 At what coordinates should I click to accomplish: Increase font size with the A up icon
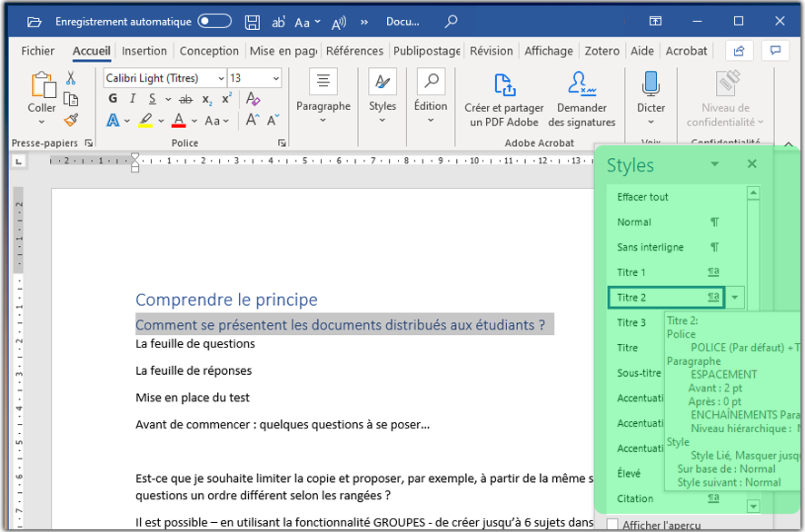tap(252, 120)
